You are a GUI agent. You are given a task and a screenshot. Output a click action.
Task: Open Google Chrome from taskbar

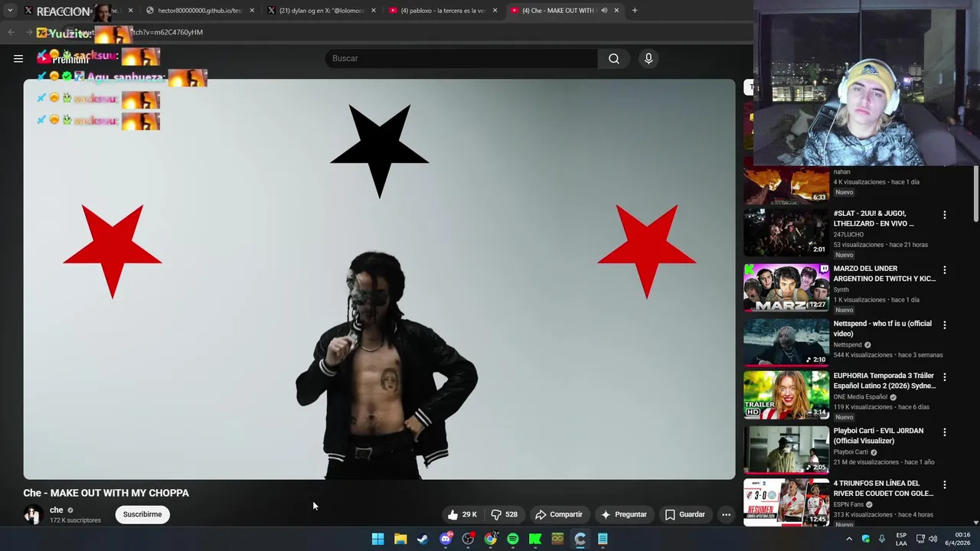pos(490,539)
